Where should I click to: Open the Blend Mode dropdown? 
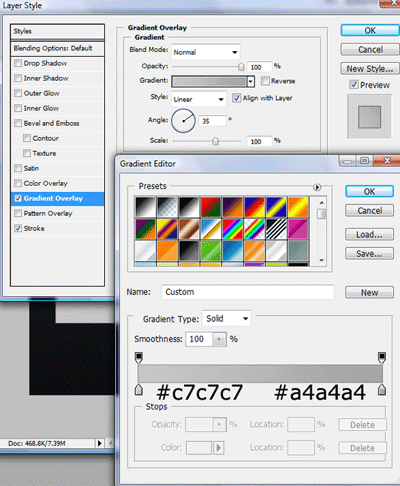pos(206,52)
